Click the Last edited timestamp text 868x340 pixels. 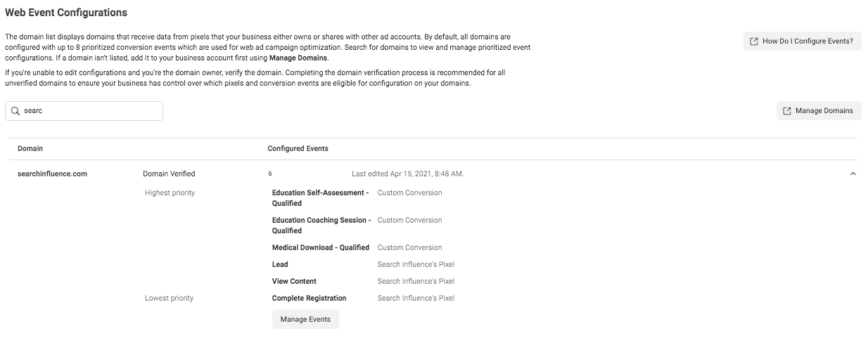pos(407,174)
